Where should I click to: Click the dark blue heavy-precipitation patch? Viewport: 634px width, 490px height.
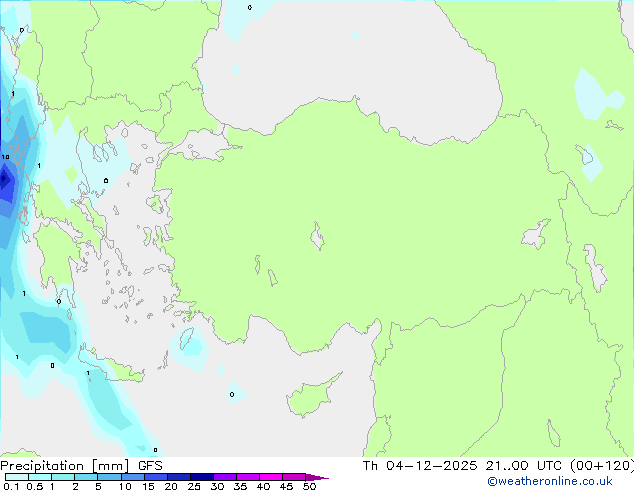(6, 181)
